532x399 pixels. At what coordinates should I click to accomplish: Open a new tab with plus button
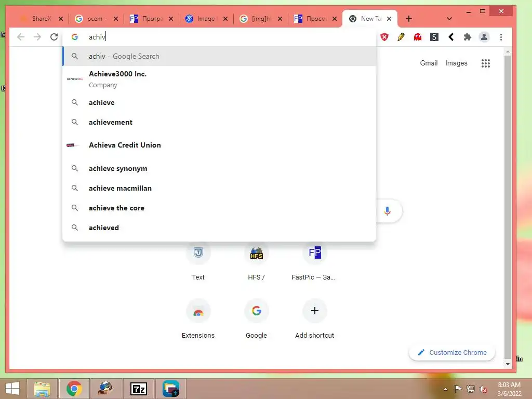409,19
